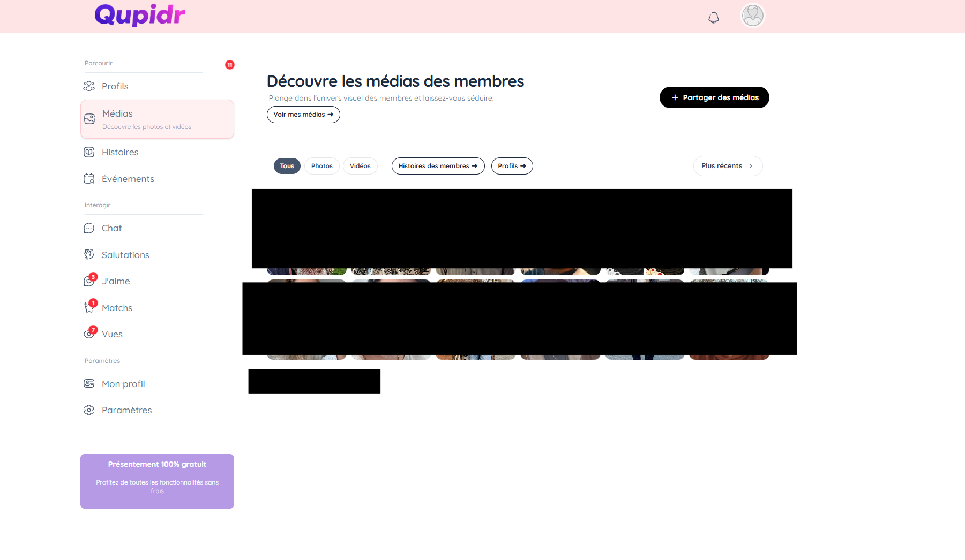Expand Histoires des membres filter
965x560 pixels.
(438, 166)
